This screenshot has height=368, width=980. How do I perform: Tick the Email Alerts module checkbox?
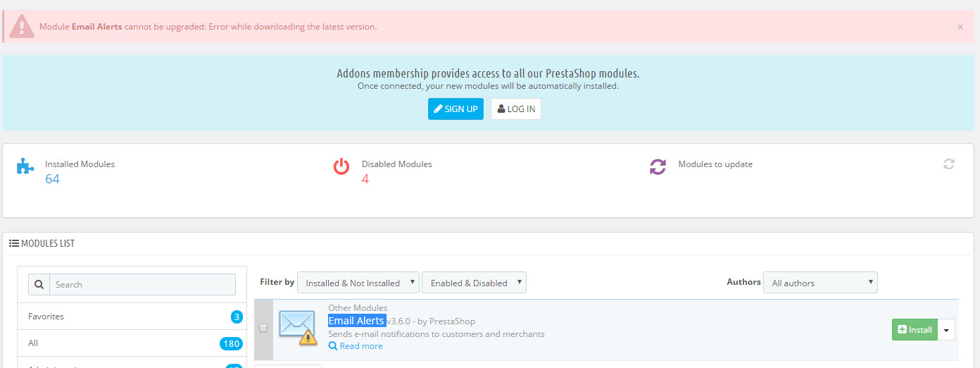pos(263,328)
